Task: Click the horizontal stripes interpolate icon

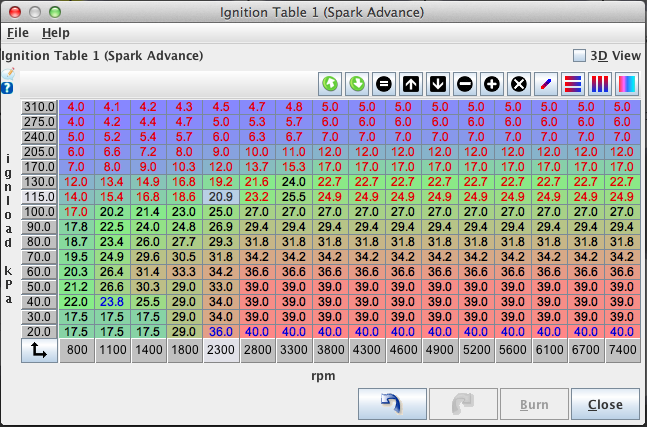Action: [x=573, y=84]
